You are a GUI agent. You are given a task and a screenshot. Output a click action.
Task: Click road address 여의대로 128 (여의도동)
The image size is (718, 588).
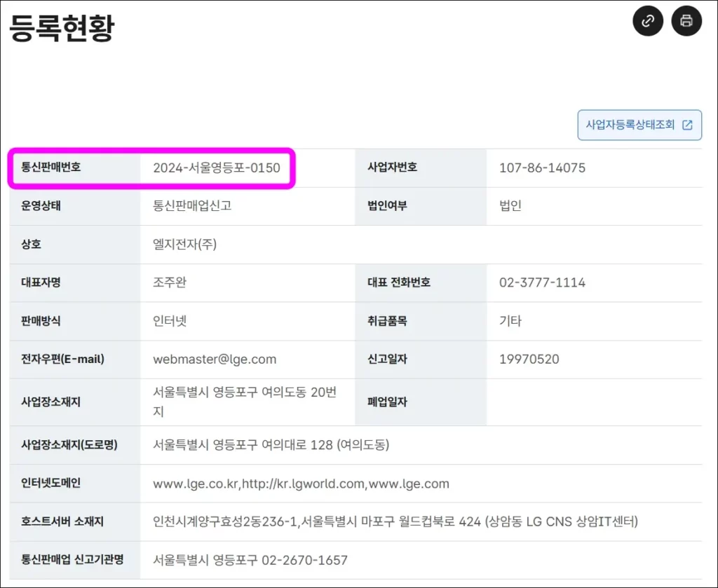point(325,445)
